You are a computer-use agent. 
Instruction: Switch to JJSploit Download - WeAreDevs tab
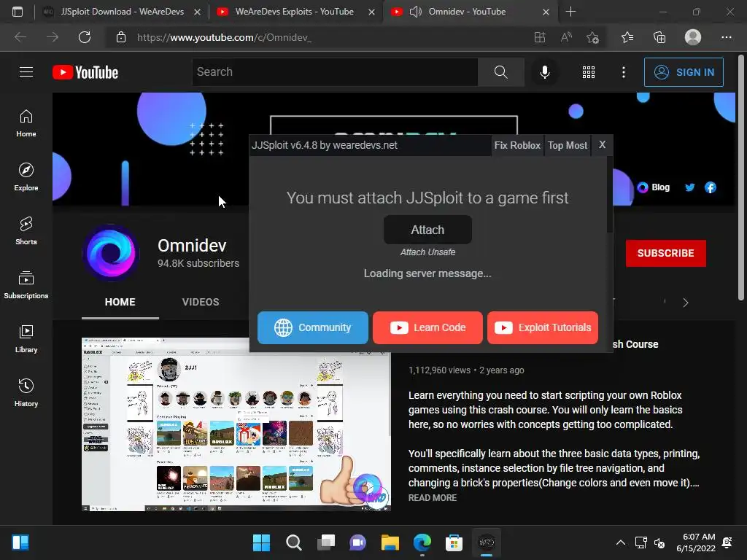(x=122, y=12)
